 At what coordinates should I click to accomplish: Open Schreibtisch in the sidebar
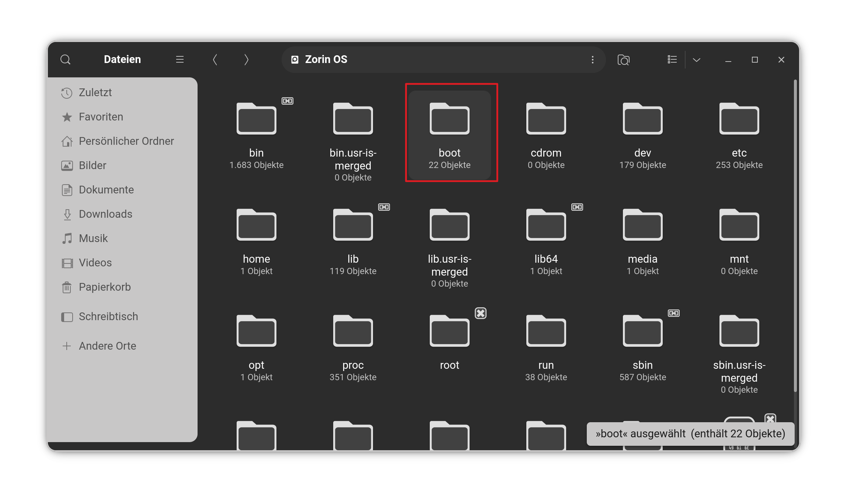[x=123, y=316]
